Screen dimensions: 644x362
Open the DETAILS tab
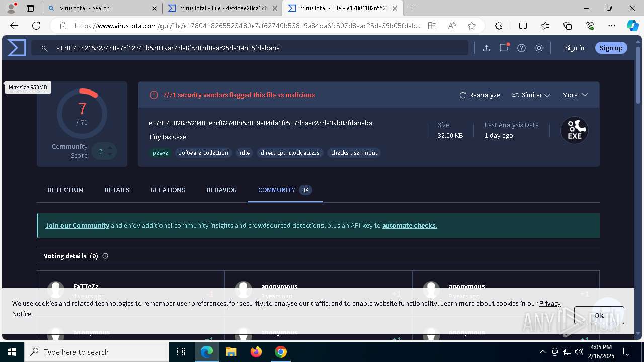click(117, 190)
